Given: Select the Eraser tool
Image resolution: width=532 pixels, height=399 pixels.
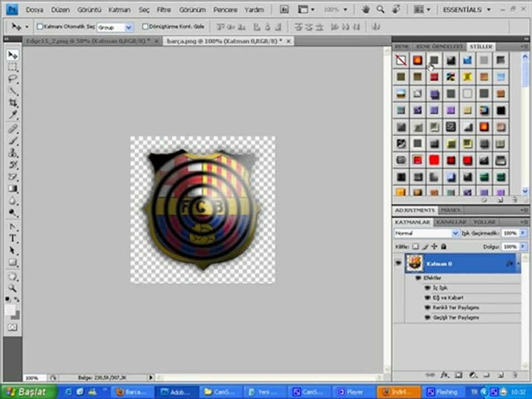Looking at the screenshot, I should point(13,177).
